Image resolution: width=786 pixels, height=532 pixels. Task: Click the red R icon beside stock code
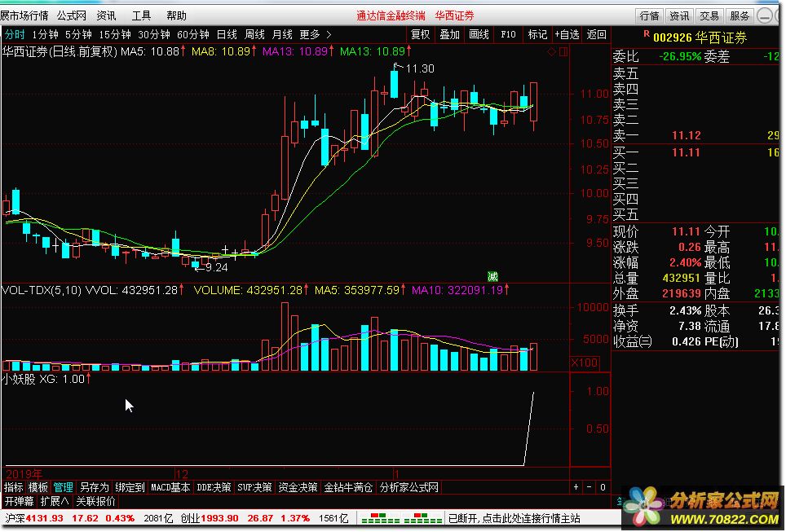(x=646, y=35)
